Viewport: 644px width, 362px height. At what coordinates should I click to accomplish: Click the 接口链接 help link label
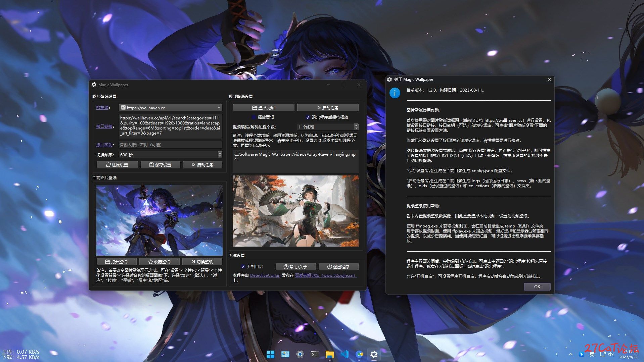(x=104, y=126)
